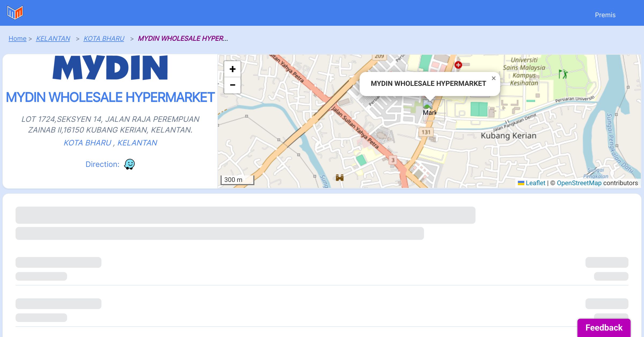Click KOTA BHARU link under the address
This screenshot has width=644, height=337.
(x=87, y=143)
